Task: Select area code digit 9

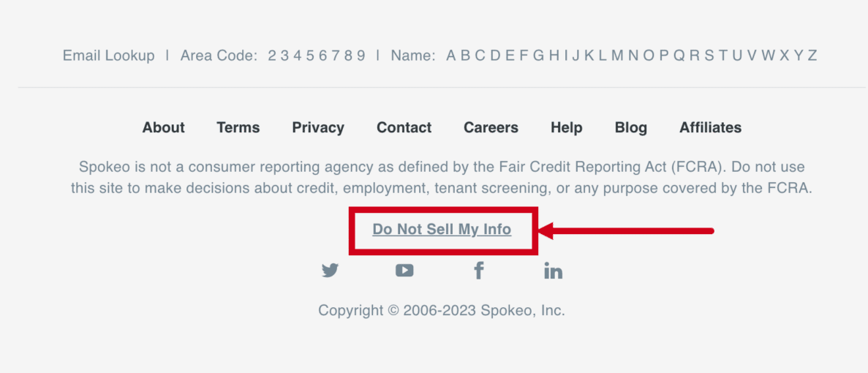Action: [x=361, y=56]
